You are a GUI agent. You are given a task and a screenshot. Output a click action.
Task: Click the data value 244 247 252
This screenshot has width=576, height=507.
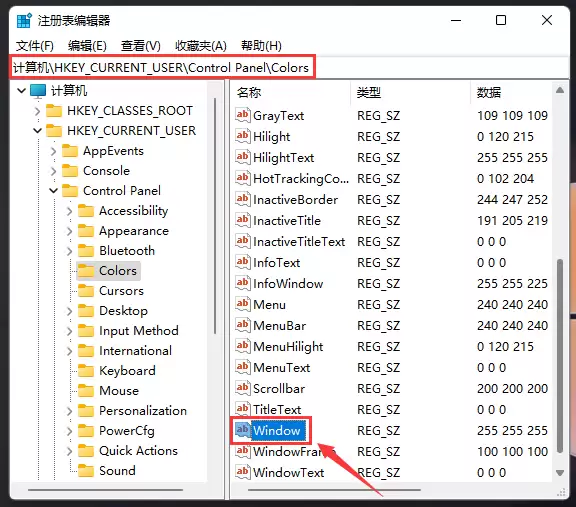pos(512,199)
